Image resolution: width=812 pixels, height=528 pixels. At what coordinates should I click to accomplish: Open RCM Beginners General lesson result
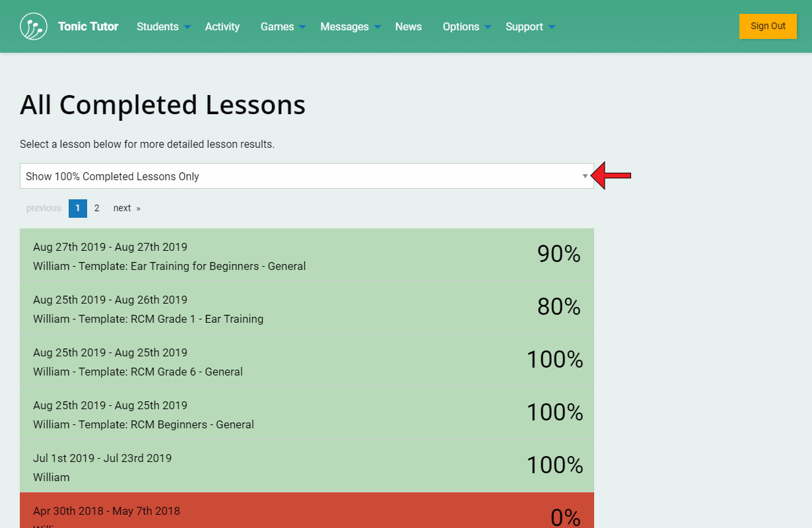coord(306,414)
